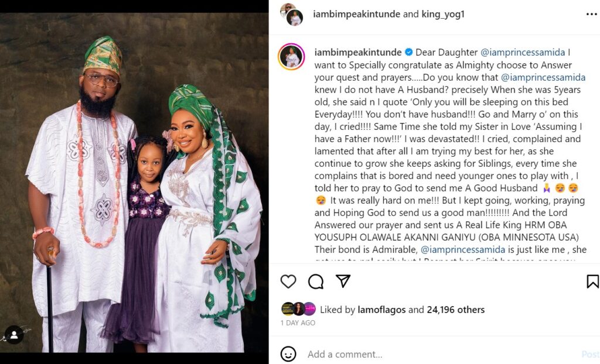Image resolution: width=600 pixels, height=364 pixels.
Task: Like the post with the heart icon
Action: click(288, 281)
